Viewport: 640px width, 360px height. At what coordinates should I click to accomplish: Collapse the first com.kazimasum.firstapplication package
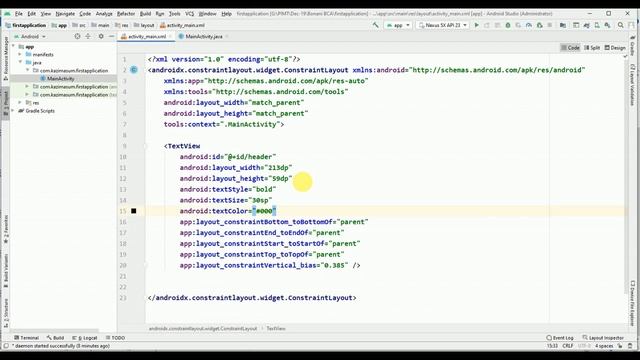point(28,70)
